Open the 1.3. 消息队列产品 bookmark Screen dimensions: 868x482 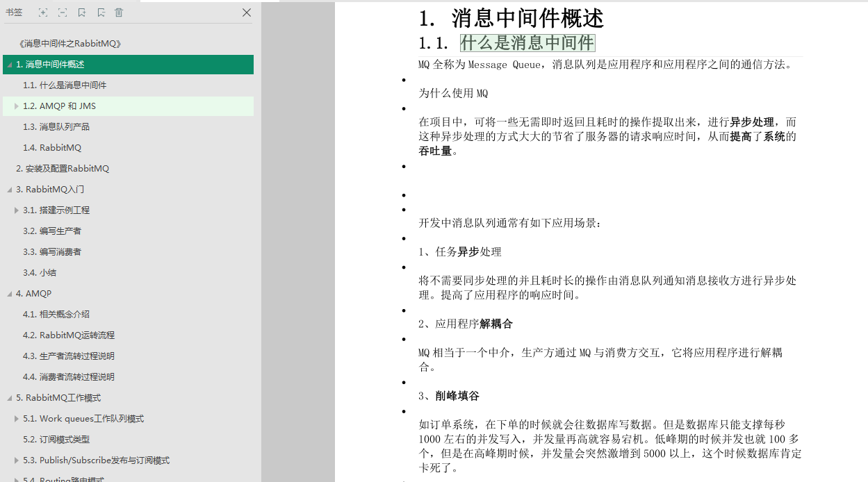pos(58,126)
